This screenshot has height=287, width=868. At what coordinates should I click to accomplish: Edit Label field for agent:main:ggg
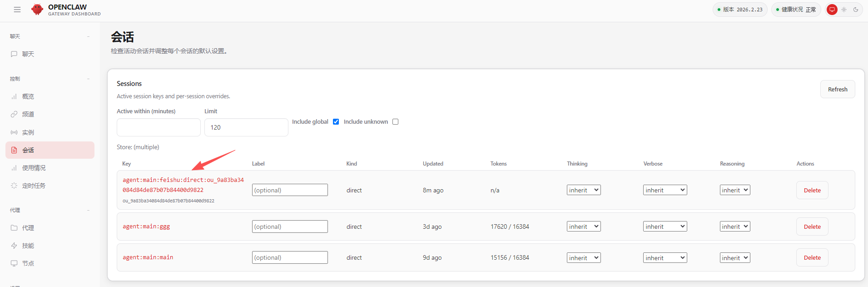coord(290,227)
